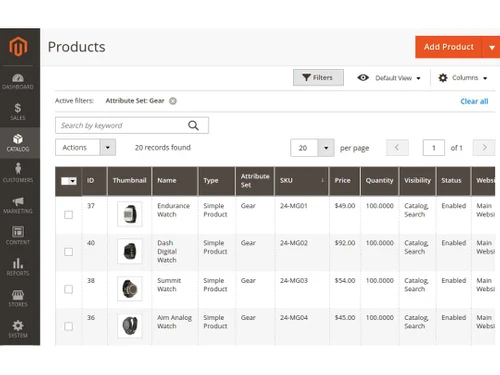
Task: Sort by the Type column header
Action: [217, 181]
